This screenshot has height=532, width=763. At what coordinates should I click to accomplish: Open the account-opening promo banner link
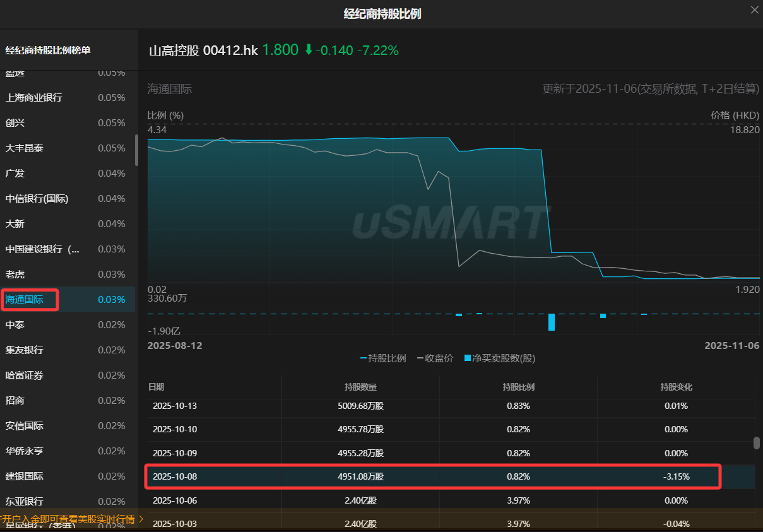coord(72,519)
